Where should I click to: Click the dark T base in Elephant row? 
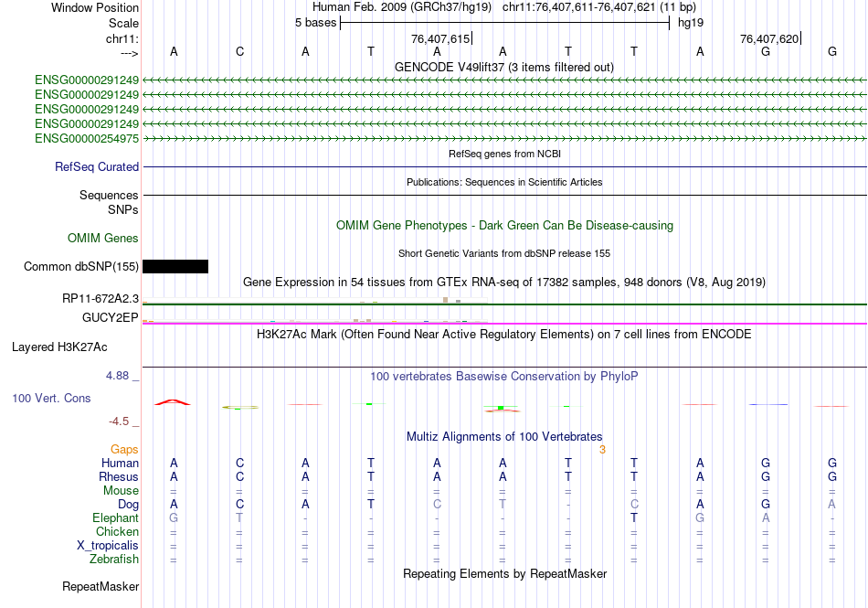[x=634, y=517]
